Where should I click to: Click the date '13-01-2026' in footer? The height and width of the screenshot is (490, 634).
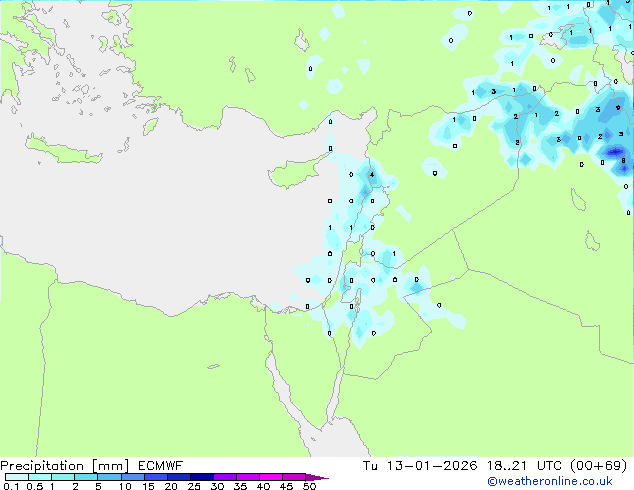coord(432,466)
